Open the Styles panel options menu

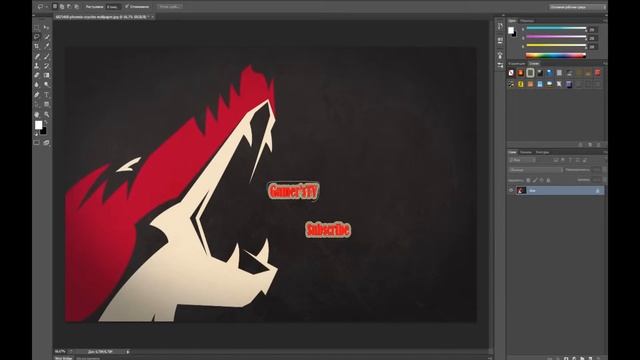tap(605, 64)
